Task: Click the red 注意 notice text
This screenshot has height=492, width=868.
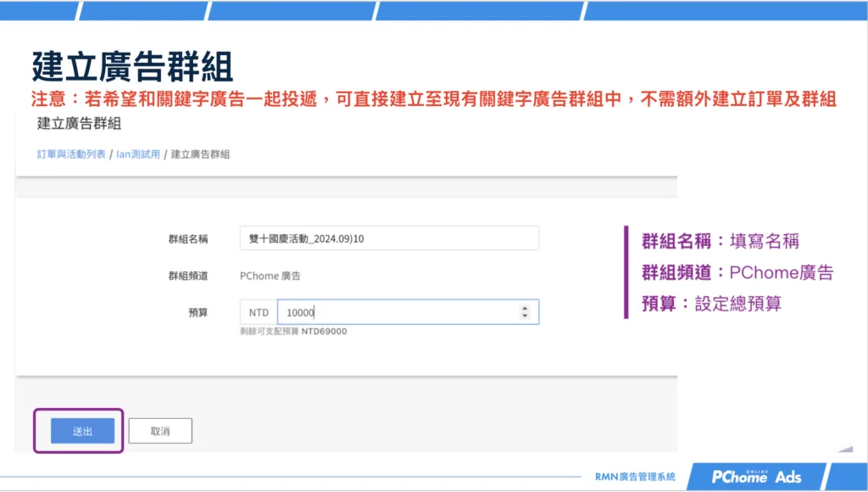Action: [433, 99]
